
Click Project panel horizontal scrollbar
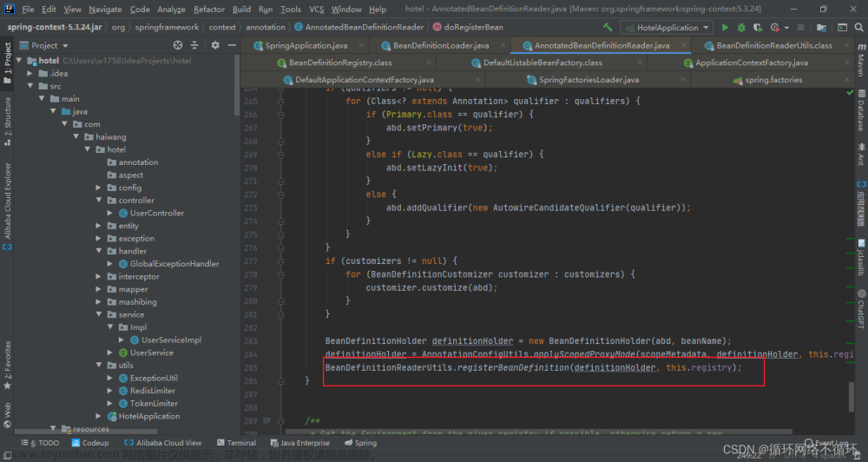pos(86,431)
